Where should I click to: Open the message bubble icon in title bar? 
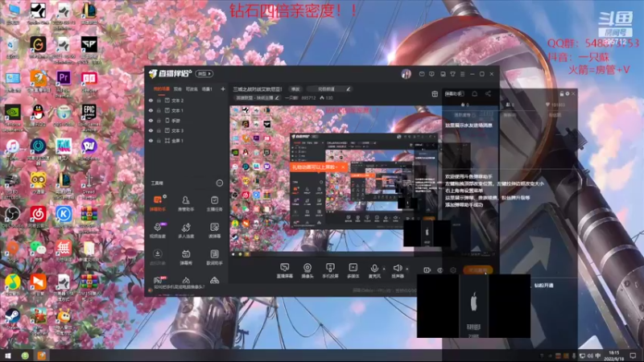pyautogui.click(x=431, y=74)
